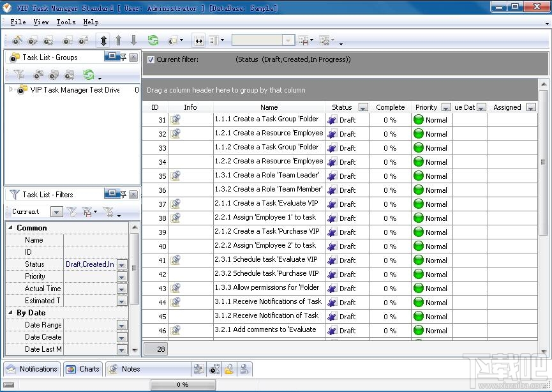Image resolution: width=552 pixels, height=392 pixels.
Task: Click the 0 % progress bar in status bar
Action: point(183,384)
